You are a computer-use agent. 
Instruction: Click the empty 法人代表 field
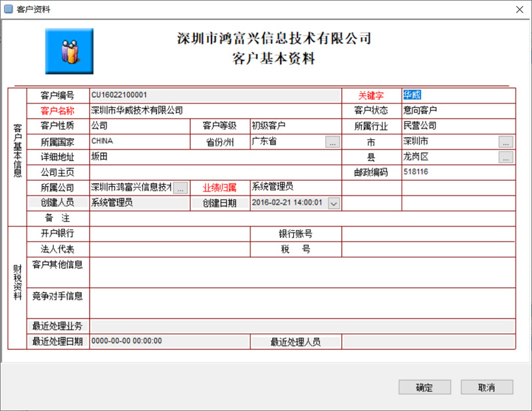click(x=170, y=249)
